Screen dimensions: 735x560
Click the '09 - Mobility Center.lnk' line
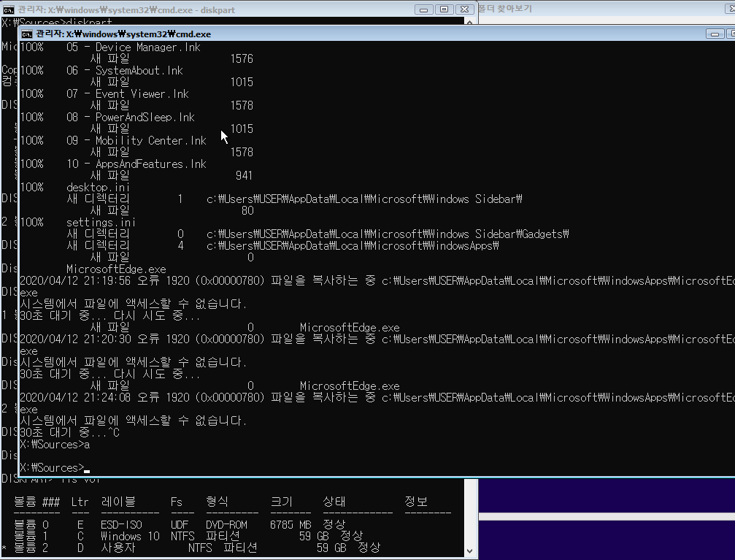pyautogui.click(x=113, y=141)
